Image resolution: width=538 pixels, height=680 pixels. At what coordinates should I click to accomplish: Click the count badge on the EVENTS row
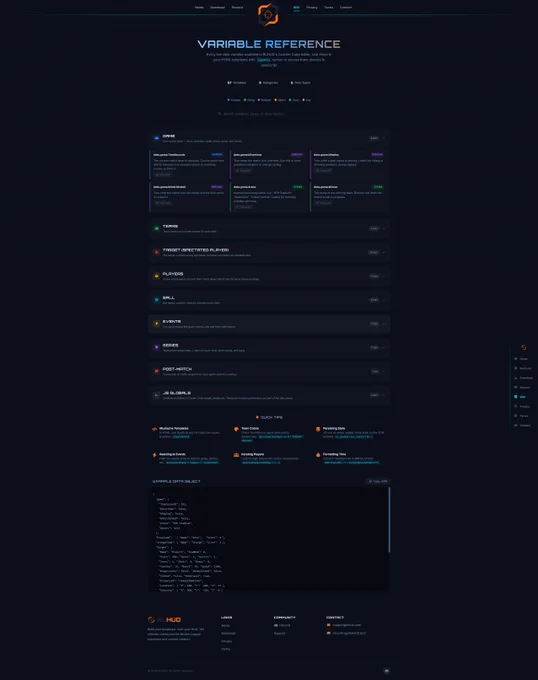374,324
